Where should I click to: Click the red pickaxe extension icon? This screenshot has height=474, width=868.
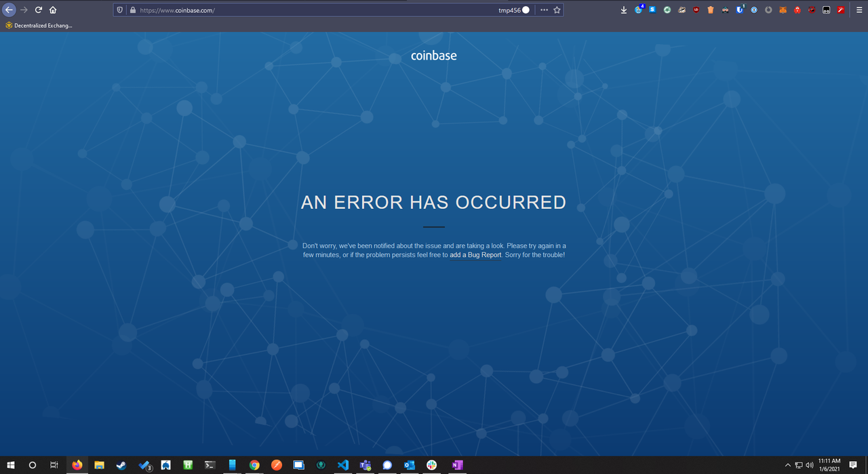(x=841, y=9)
